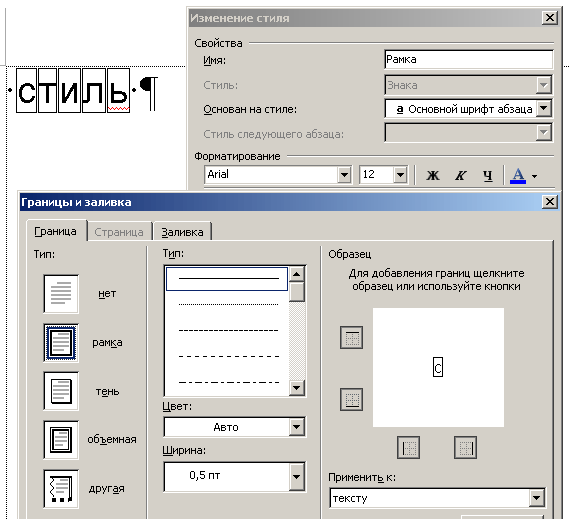Click the 'объемная' label text
Image resolution: width=570 pixels, height=519 pixels.
(112, 440)
